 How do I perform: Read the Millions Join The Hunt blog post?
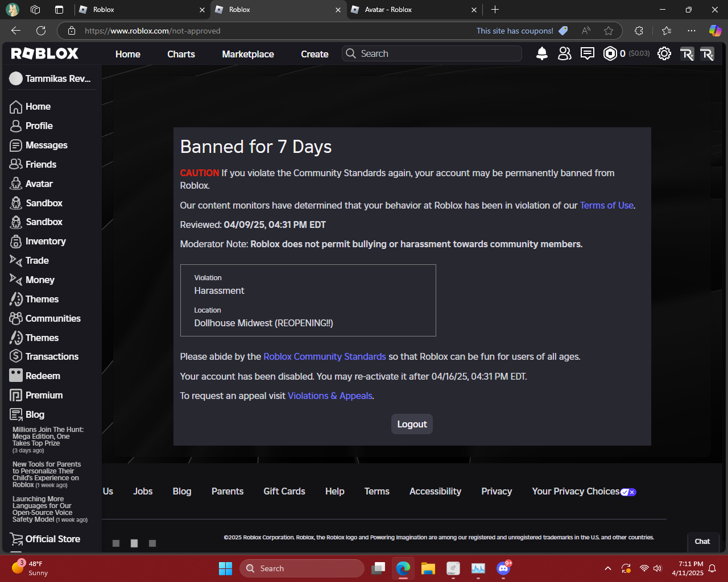pyautogui.click(x=48, y=440)
